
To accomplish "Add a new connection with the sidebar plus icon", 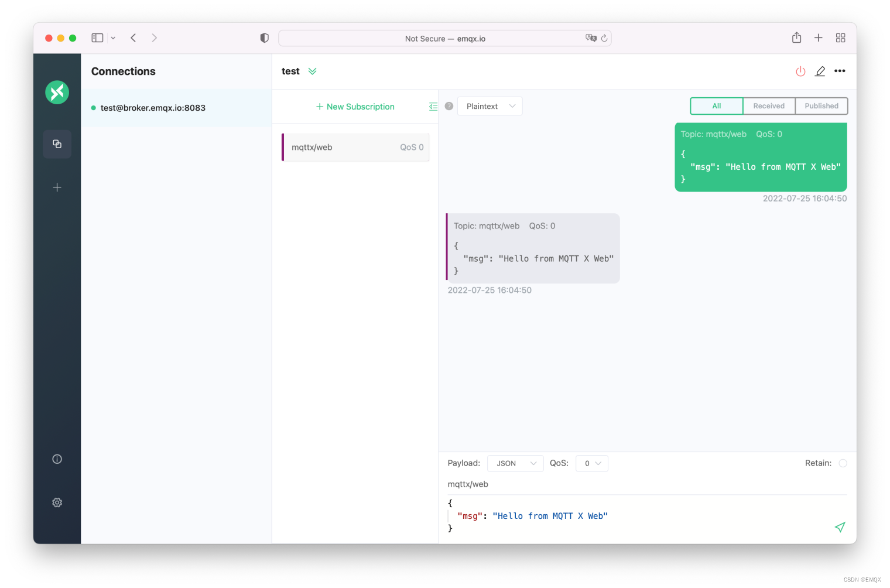I will tap(57, 187).
